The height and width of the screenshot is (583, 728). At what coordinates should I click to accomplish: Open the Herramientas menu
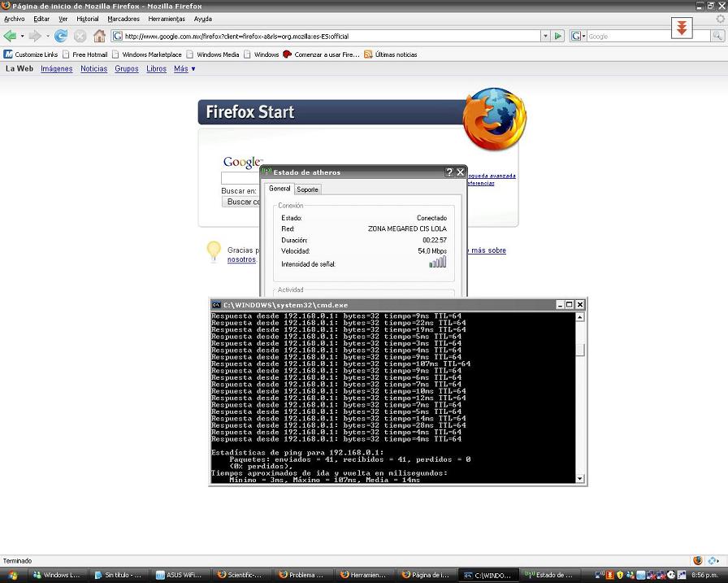pos(167,19)
